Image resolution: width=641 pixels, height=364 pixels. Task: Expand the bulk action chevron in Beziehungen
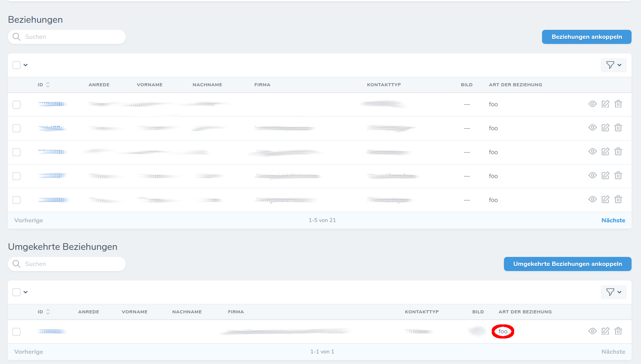coord(26,65)
